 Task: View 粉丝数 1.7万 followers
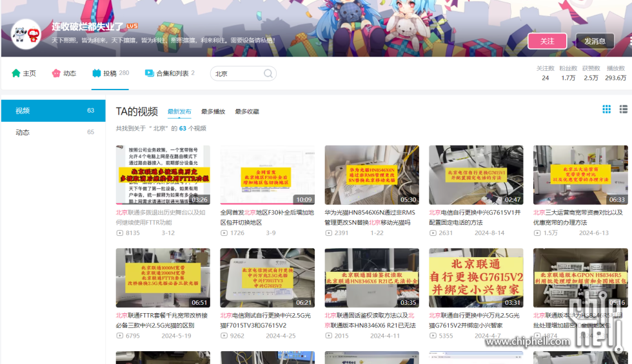(x=568, y=73)
